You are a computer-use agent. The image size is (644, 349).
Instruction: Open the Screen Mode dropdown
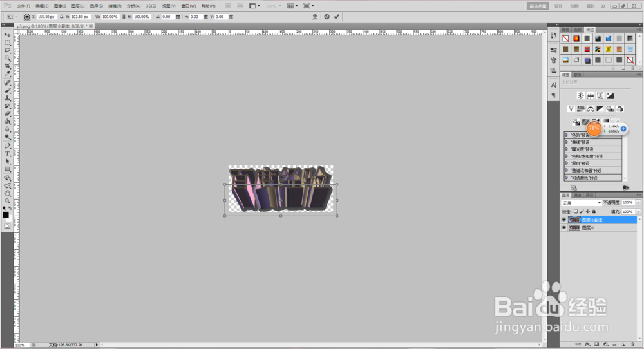(308, 6)
